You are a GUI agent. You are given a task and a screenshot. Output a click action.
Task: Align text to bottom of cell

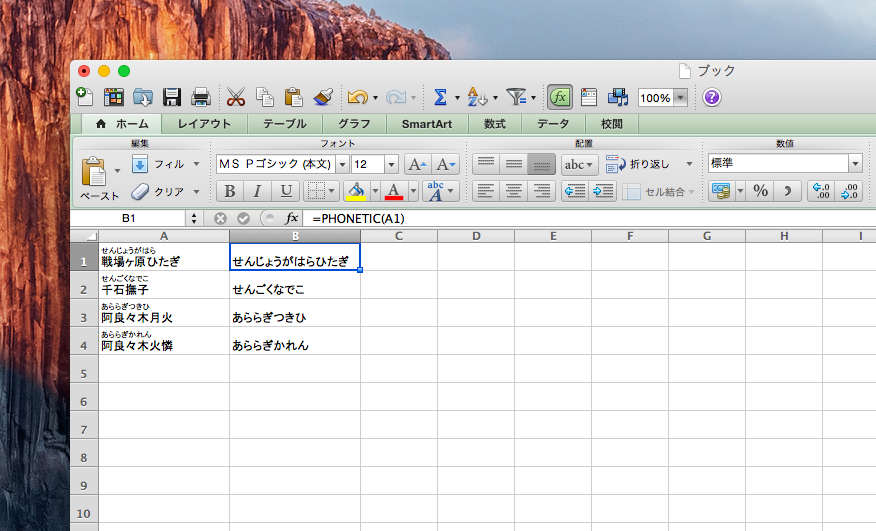[x=541, y=164]
